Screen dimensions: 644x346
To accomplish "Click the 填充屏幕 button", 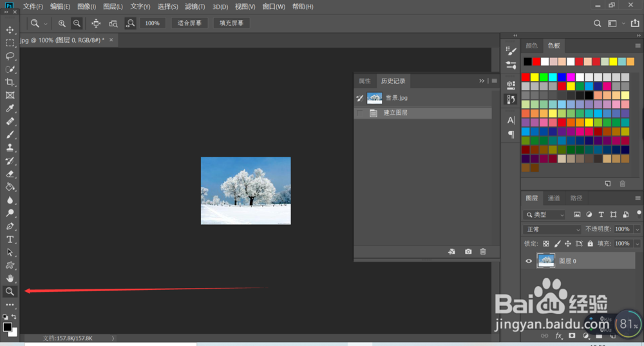I will point(231,23).
